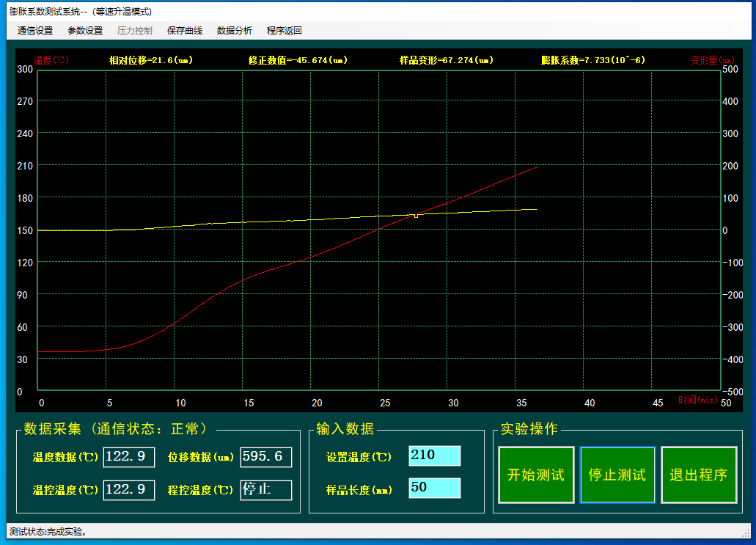Screen dimensions: 756x545
Task: Select the 温度数据 readout box
Action: pos(129,457)
